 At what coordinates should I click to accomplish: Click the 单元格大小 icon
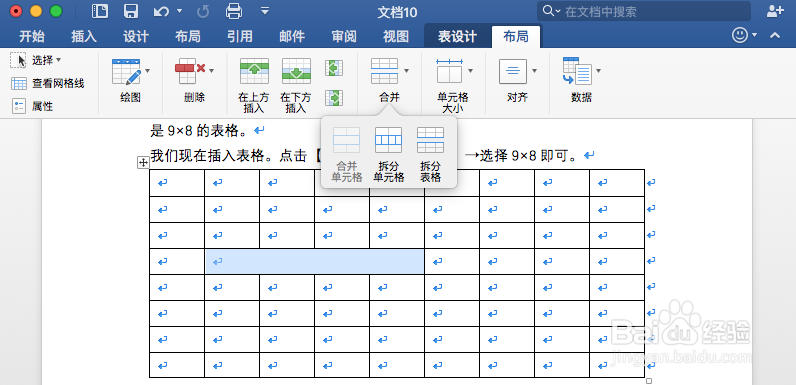(x=449, y=71)
